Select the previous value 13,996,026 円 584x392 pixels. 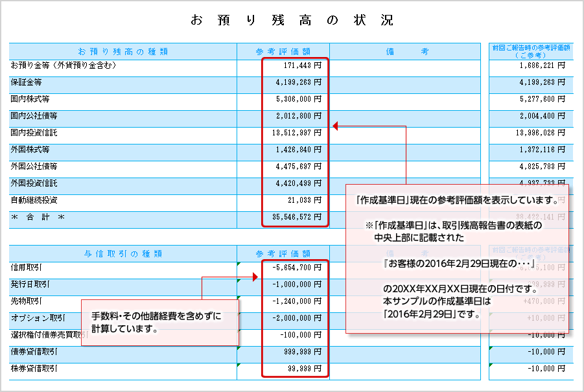pyautogui.click(x=541, y=133)
